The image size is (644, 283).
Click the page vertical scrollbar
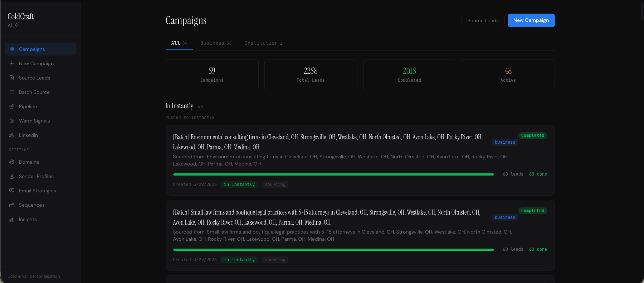pos(642,11)
